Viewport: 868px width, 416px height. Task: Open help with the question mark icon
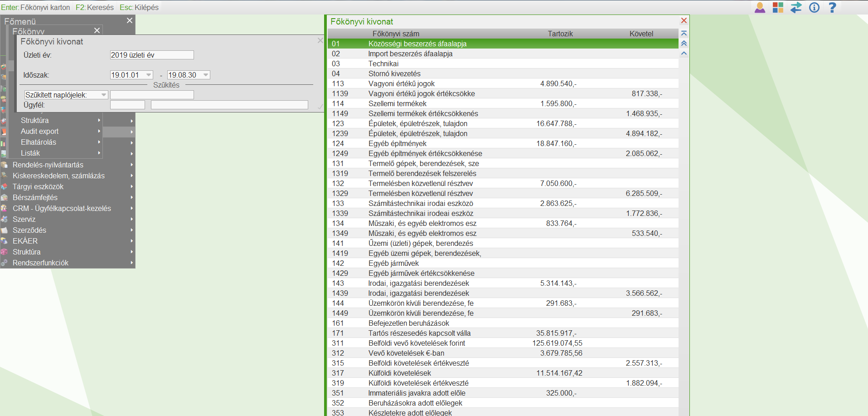pyautogui.click(x=832, y=8)
